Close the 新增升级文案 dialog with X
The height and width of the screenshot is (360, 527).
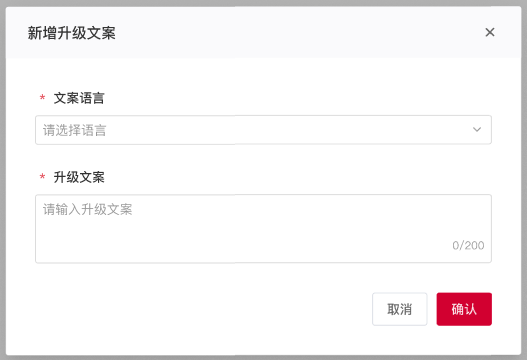click(490, 32)
